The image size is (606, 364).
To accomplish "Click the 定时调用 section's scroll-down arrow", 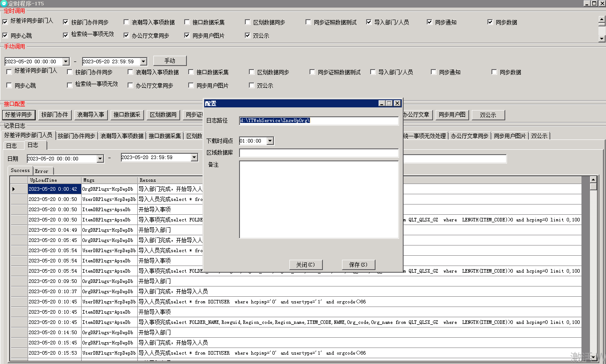I will 602,39.
